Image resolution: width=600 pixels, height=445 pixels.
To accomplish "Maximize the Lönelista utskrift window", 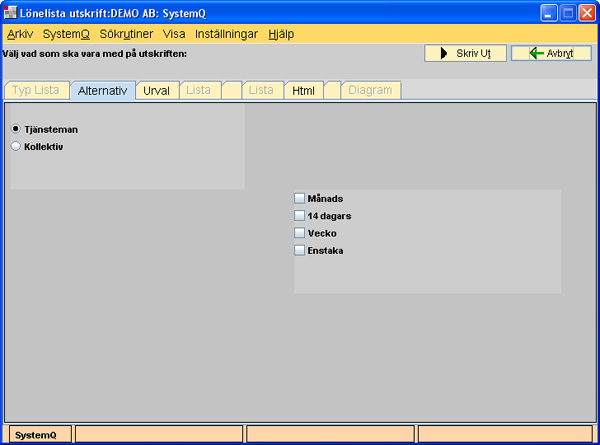I will click(x=567, y=13).
